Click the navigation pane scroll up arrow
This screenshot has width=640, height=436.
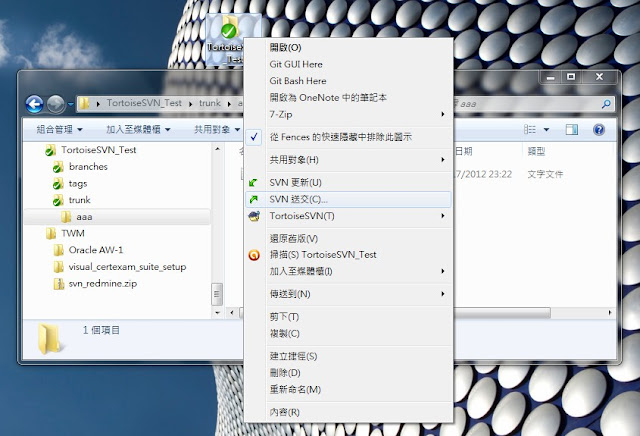(x=217, y=149)
